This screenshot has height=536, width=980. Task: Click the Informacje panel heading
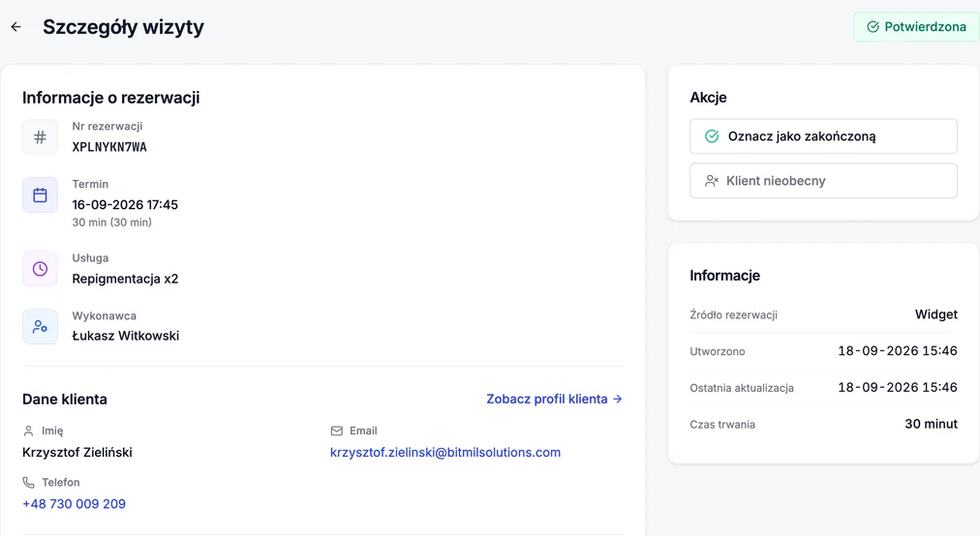[x=725, y=275]
